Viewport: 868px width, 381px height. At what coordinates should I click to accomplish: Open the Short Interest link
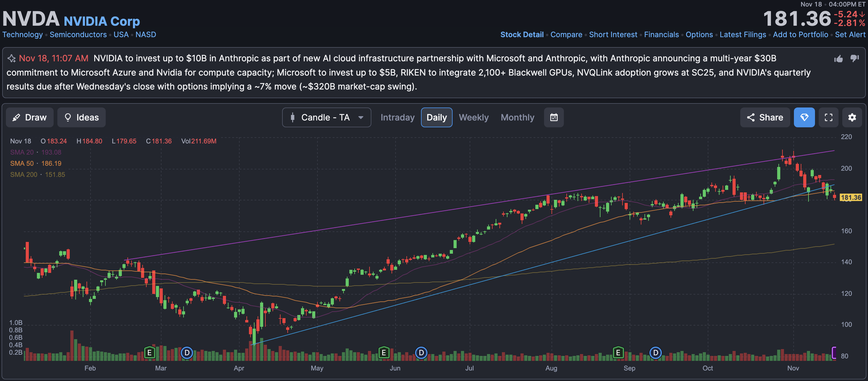tap(613, 35)
